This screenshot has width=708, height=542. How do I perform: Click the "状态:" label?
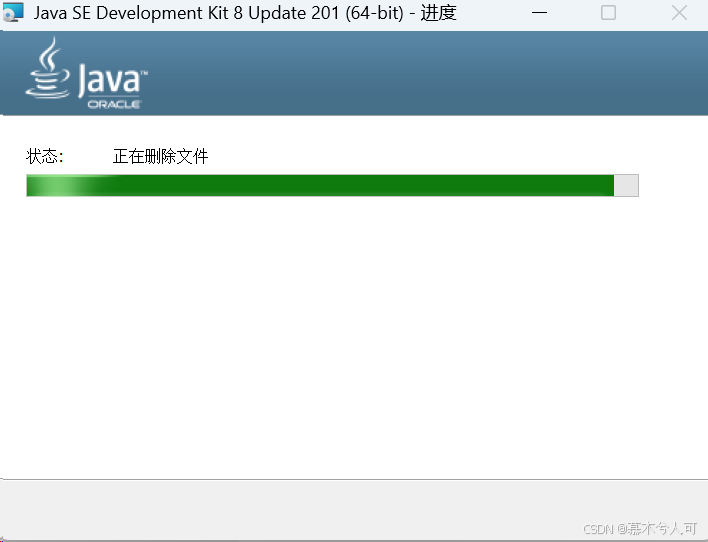coord(45,157)
